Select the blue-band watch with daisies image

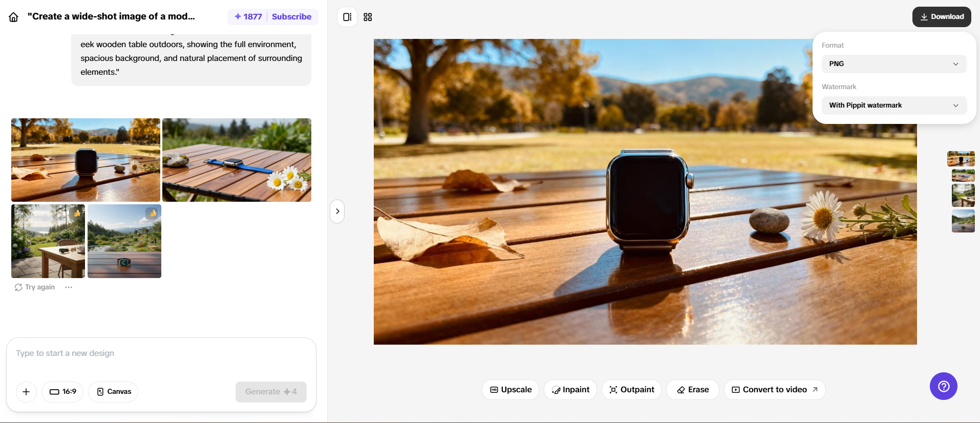click(237, 160)
